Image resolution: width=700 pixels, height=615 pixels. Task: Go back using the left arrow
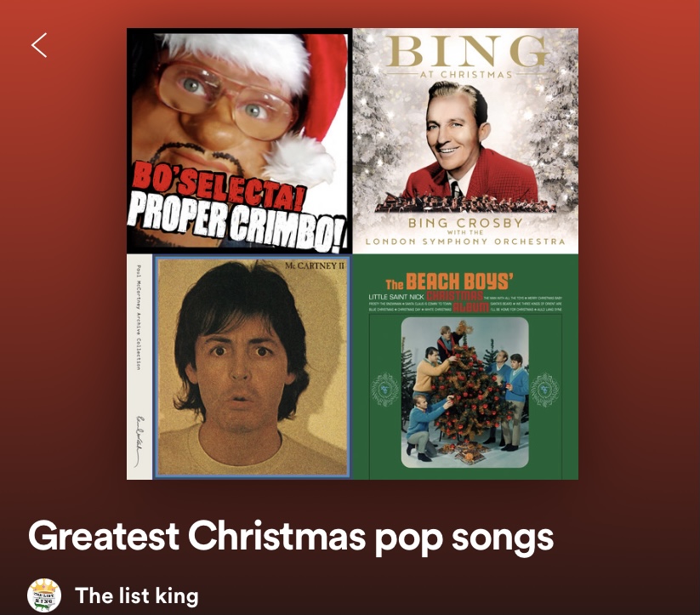click(39, 45)
